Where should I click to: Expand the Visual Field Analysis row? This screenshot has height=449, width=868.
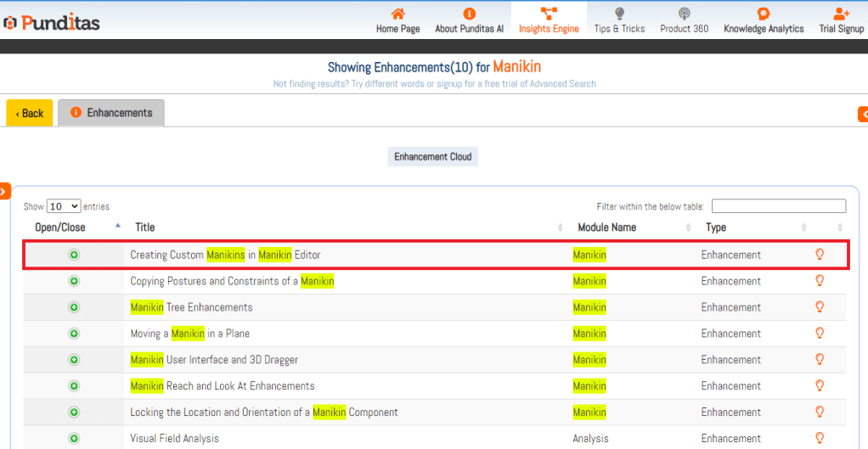click(74, 439)
